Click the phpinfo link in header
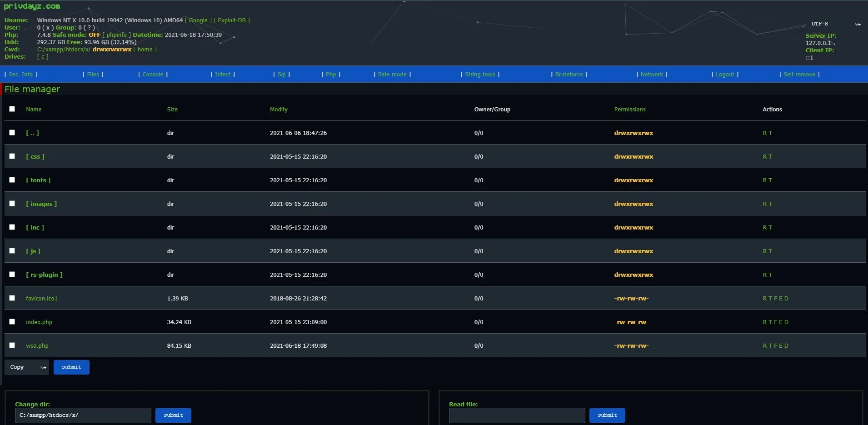 click(117, 35)
